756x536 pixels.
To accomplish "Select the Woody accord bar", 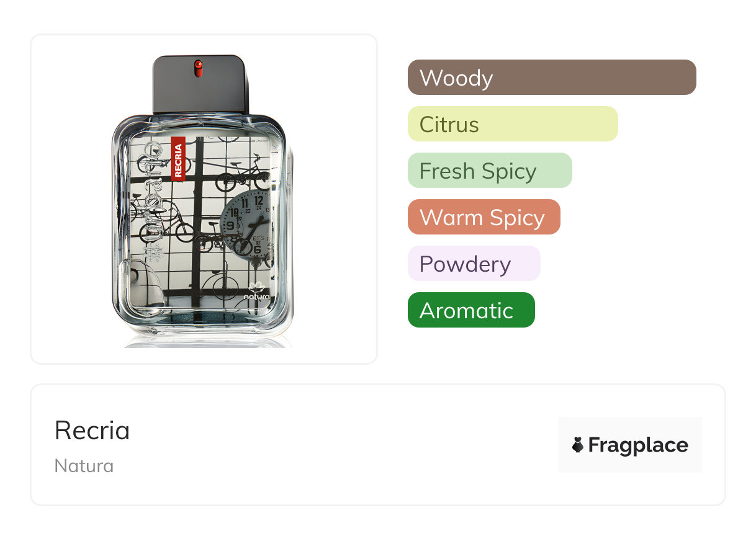I will (x=551, y=78).
